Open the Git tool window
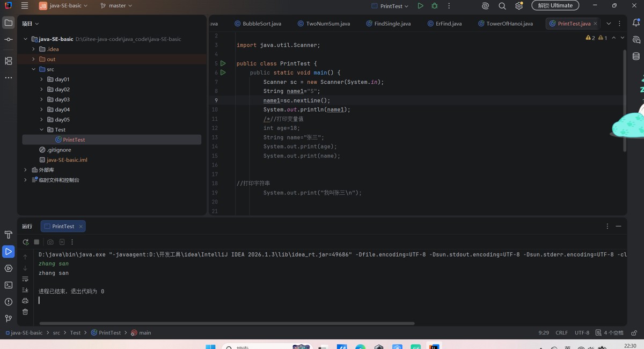Viewport: 644px width, 349px height. [9, 318]
